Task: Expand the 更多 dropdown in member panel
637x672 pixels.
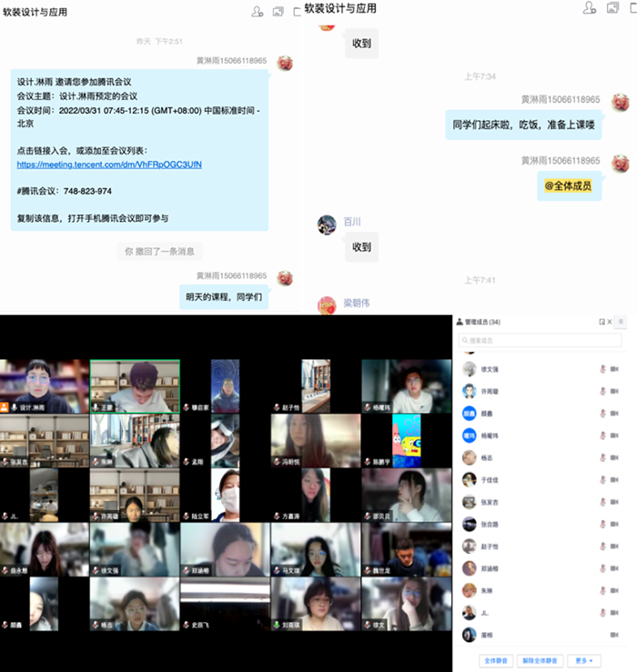Action: (582, 660)
